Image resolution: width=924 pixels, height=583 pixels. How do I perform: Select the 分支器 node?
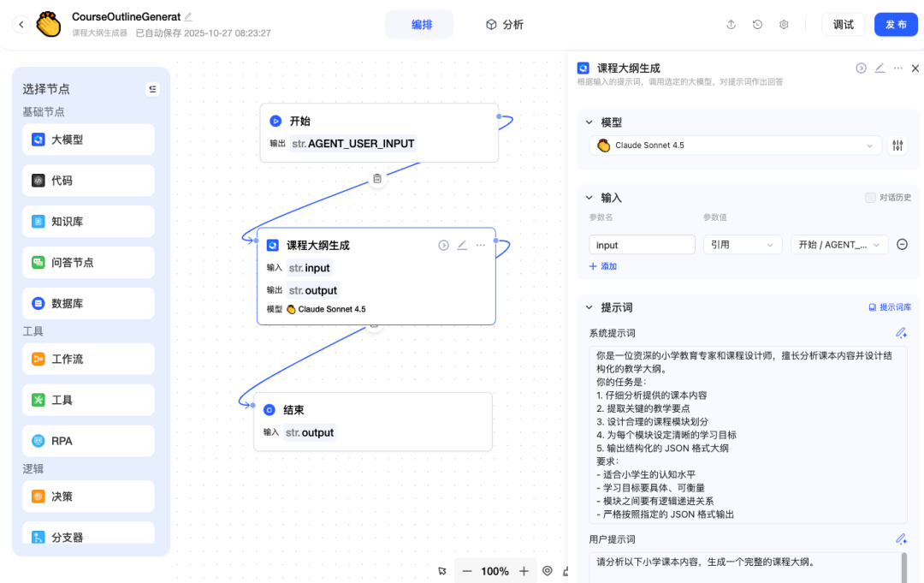coord(88,533)
